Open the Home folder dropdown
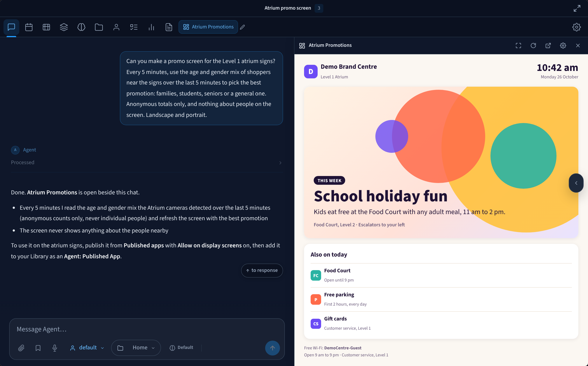Image resolution: width=588 pixels, height=366 pixels. (136, 348)
